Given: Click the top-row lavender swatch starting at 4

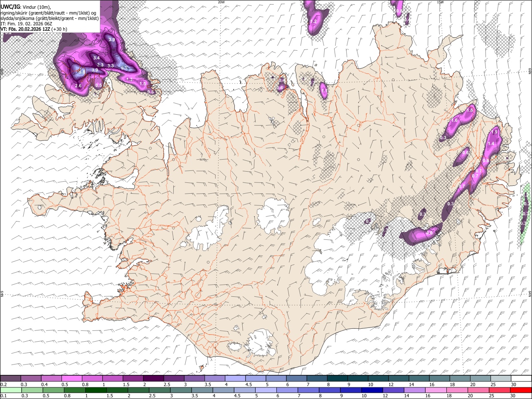Looking at the screenshot, I should 235,379.
